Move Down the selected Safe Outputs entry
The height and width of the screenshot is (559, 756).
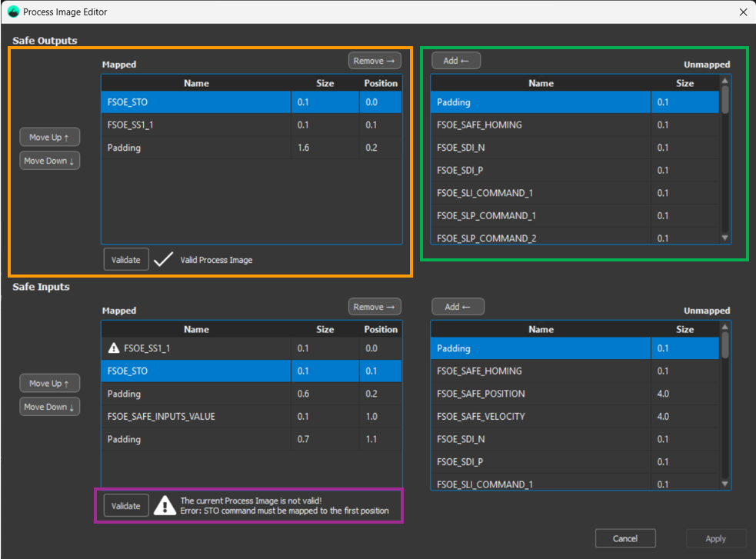point(50,161)
